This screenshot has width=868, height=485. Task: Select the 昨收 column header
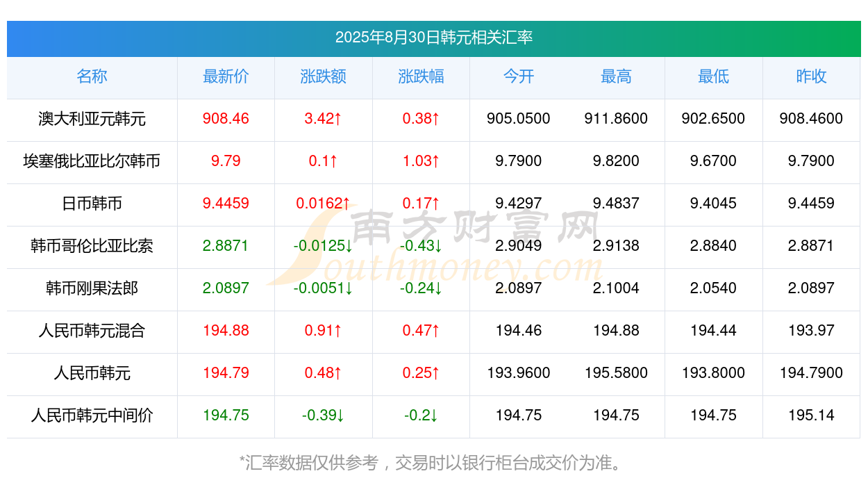pyautogui.click(x=811, y=76)
